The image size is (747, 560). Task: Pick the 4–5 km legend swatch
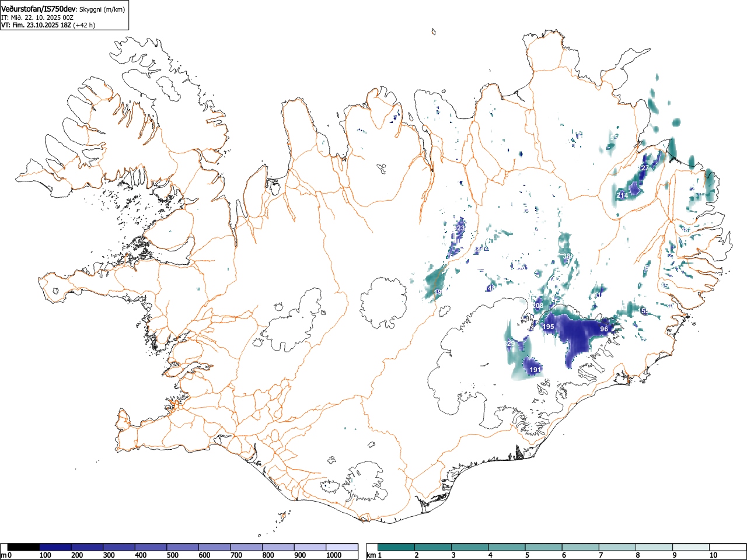coord(507,547)
